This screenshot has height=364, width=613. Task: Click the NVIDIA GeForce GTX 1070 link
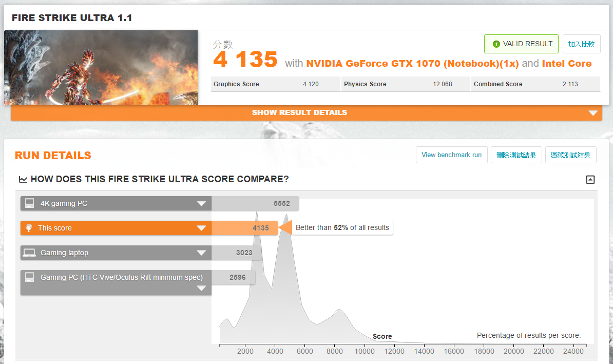pos(412,64)
